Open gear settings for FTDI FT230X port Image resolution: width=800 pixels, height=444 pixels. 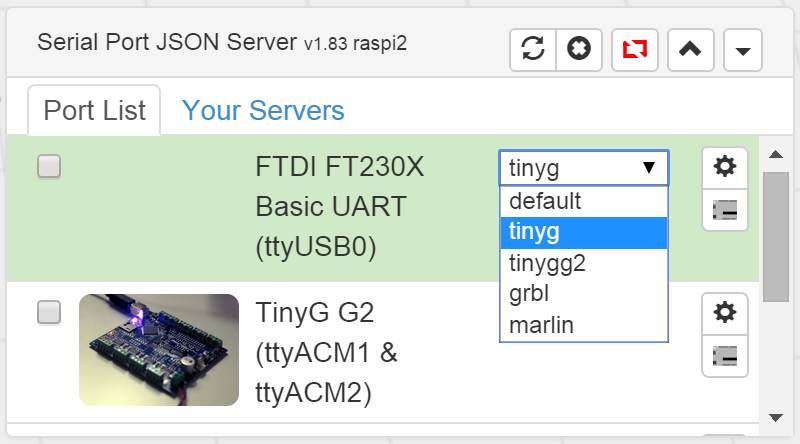pyautogui.click(x=725, y=166)
